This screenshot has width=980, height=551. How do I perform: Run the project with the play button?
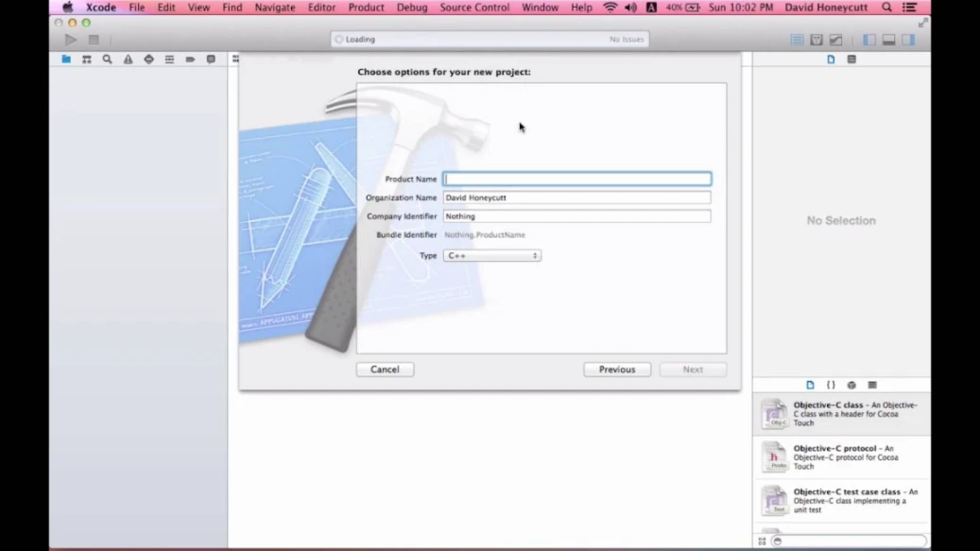71,40
